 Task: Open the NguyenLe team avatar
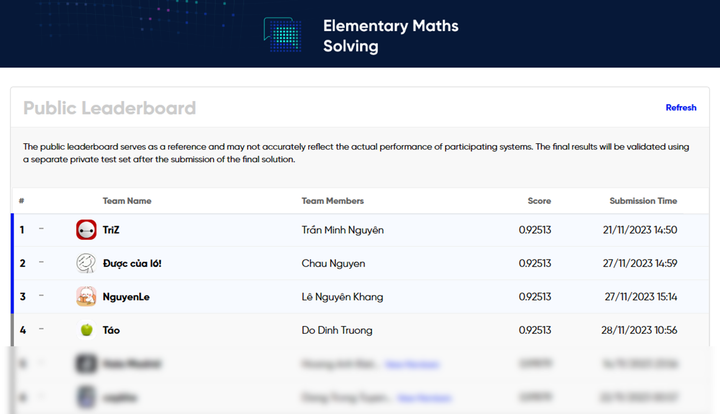[86, 297]
